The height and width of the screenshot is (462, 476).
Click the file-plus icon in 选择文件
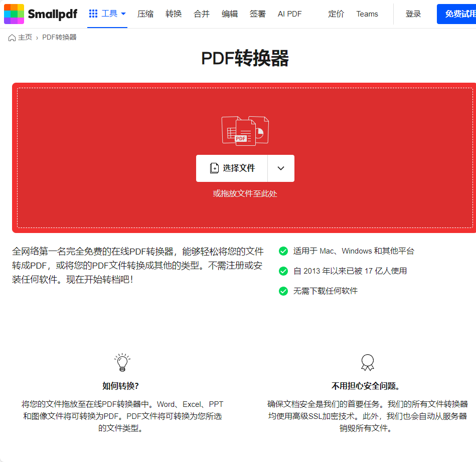click(214, 168)
